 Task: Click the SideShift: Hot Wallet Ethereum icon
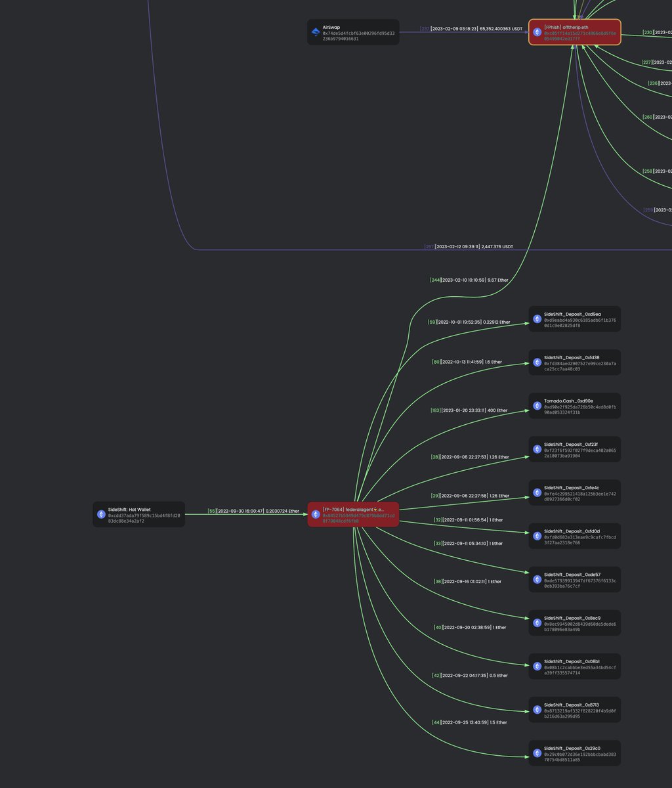(x=102, y=514)
